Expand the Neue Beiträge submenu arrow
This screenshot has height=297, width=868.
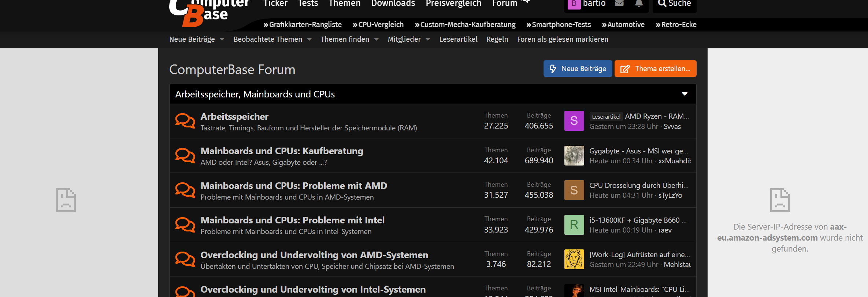pos(222,40)
